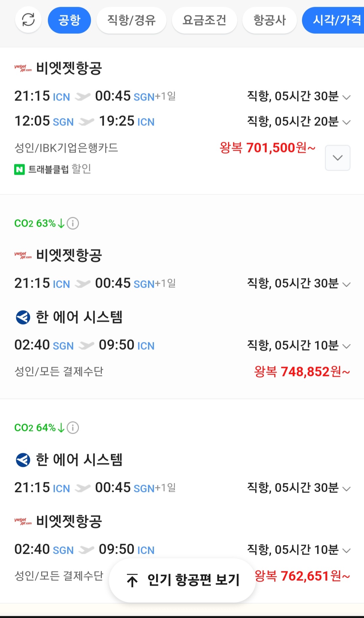Viewport: 364px width, 618px height.
Task: Tap the refresh filters icon
Action: click(28, 20)
